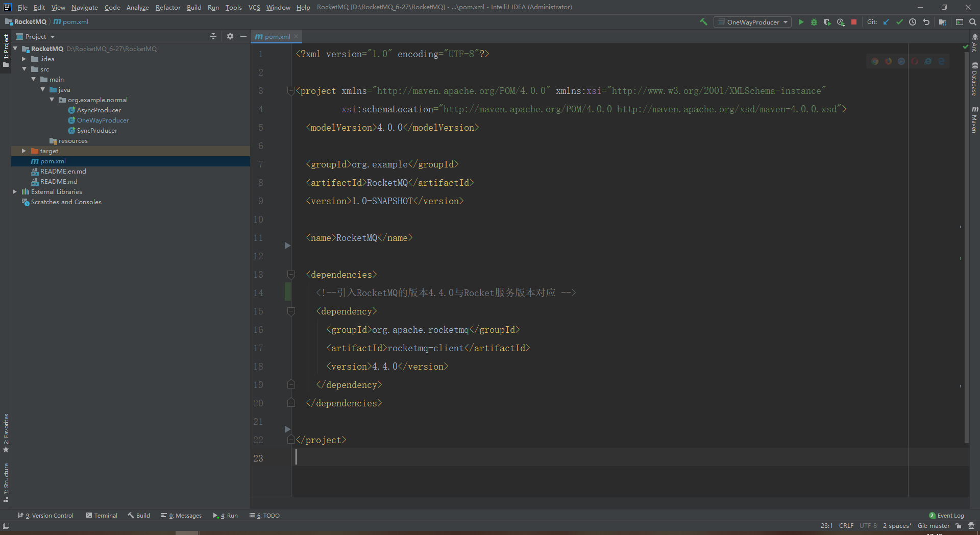Change CRLF line separator in status bar

846,525
